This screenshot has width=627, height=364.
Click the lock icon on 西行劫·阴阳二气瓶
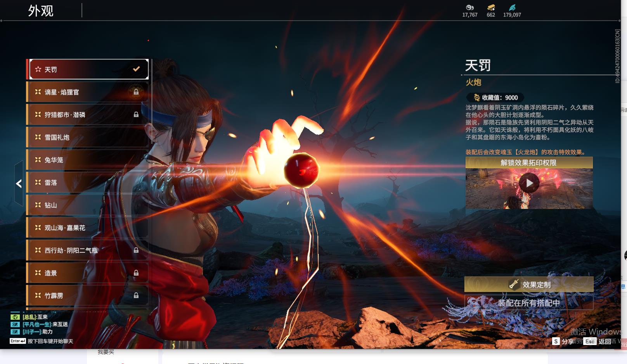[136, 250]
